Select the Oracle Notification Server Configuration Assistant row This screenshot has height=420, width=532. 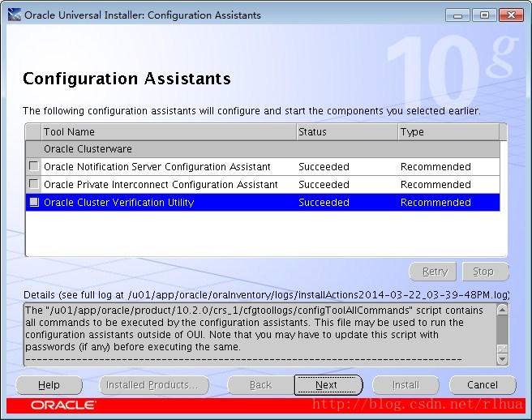[263, 166]
